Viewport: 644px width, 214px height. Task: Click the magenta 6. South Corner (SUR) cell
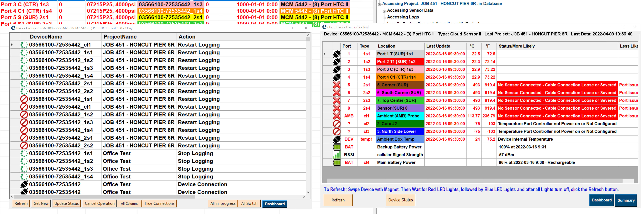(400, 93)
